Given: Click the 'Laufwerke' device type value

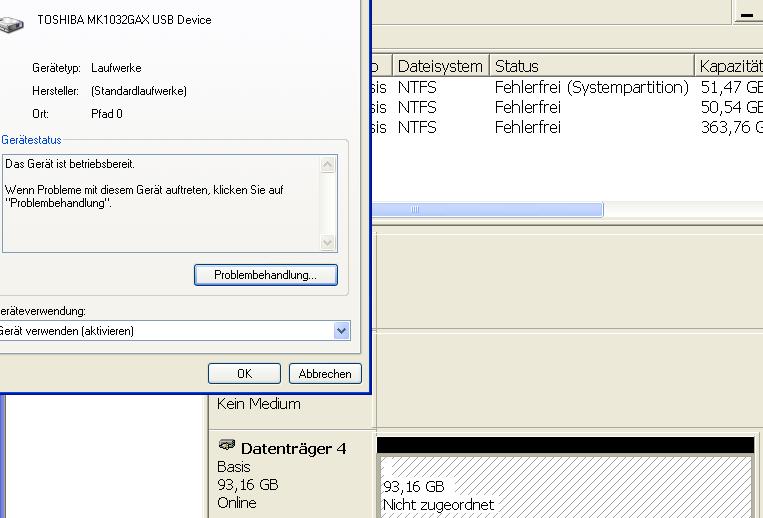Looking at the screenshot, I should coord(116,68).
